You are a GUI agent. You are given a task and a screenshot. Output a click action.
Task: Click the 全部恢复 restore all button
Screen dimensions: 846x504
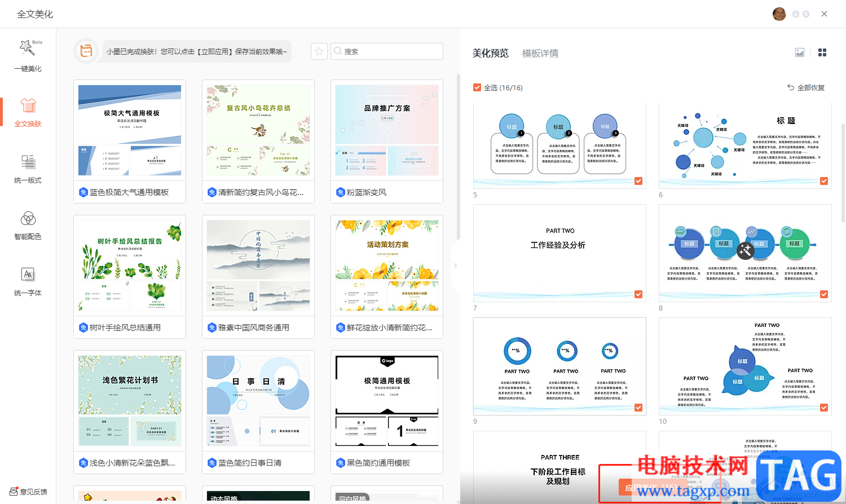[806, 87]
